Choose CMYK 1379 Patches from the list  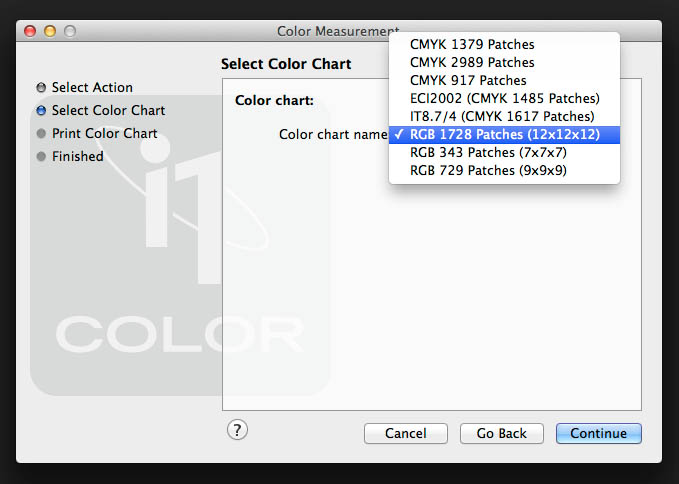(472, 45)
